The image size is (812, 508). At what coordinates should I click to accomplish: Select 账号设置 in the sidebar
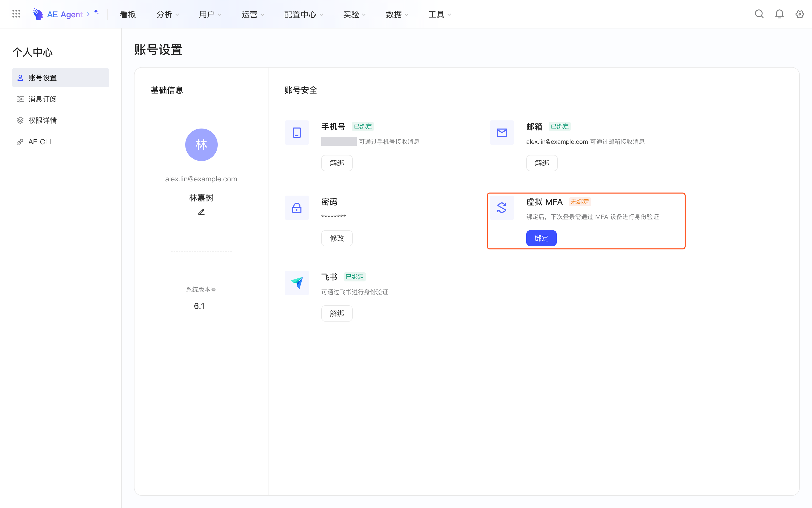tap(61, 78)
